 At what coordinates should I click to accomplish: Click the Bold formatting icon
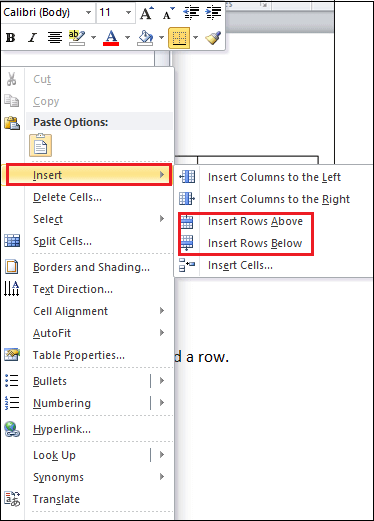tap(11, 38)
